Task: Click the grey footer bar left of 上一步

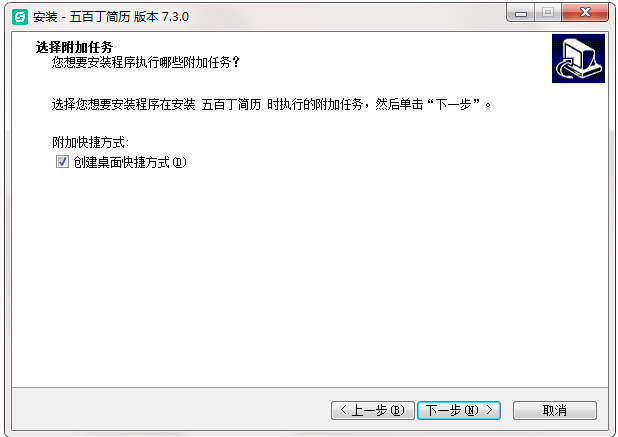Action: click(x=171, y=410)
